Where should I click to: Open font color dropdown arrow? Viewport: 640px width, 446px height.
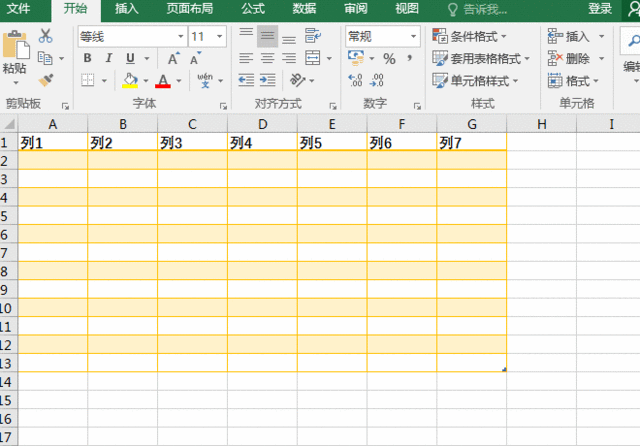point(179,81)
